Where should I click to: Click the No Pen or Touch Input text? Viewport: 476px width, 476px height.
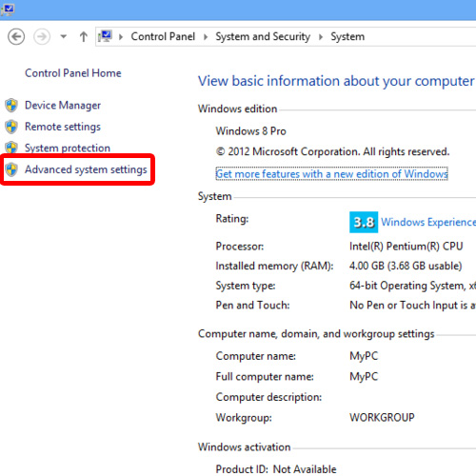coord(412,306)
